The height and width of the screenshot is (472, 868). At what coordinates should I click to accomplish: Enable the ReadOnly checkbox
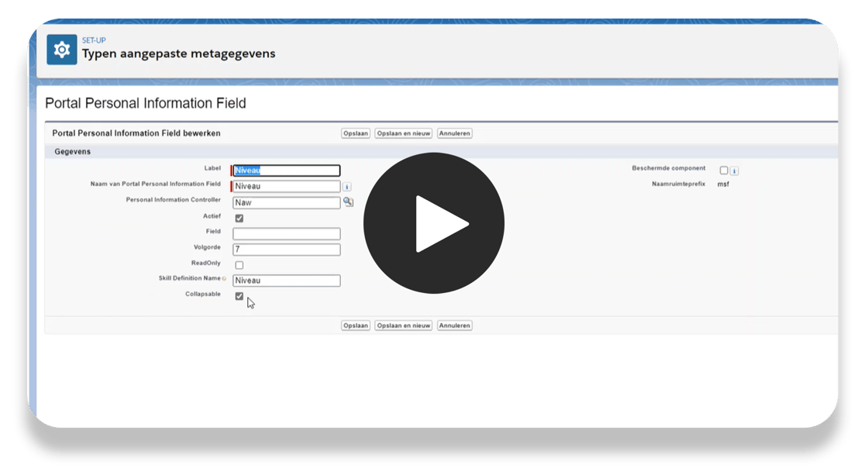pos(239,265)
